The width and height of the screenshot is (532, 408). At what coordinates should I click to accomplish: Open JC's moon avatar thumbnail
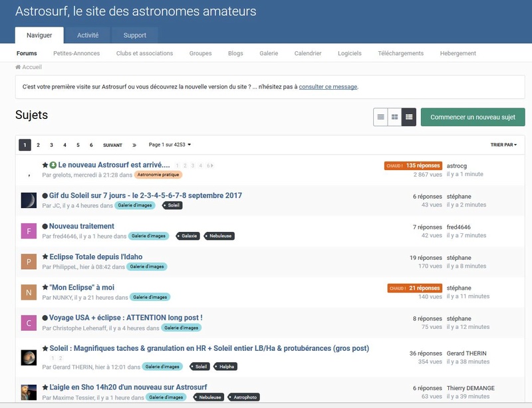(29, 200)
